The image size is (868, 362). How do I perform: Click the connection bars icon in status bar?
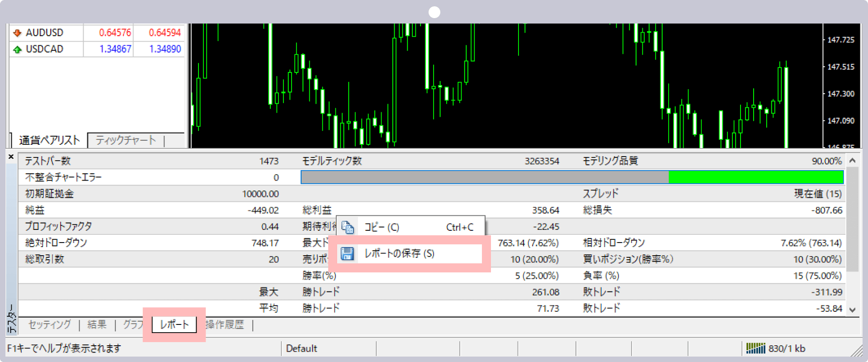(x=755, y=348)
